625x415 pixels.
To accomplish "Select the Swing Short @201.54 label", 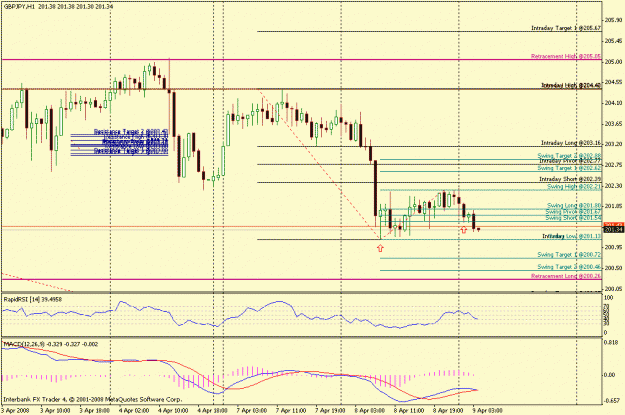I will pyautogui.click(x=573, y=218).
